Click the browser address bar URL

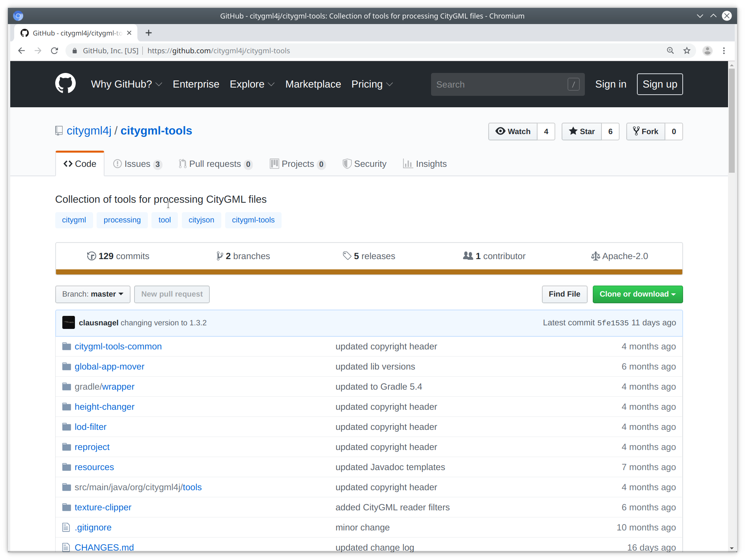click(x=218, y=51)
